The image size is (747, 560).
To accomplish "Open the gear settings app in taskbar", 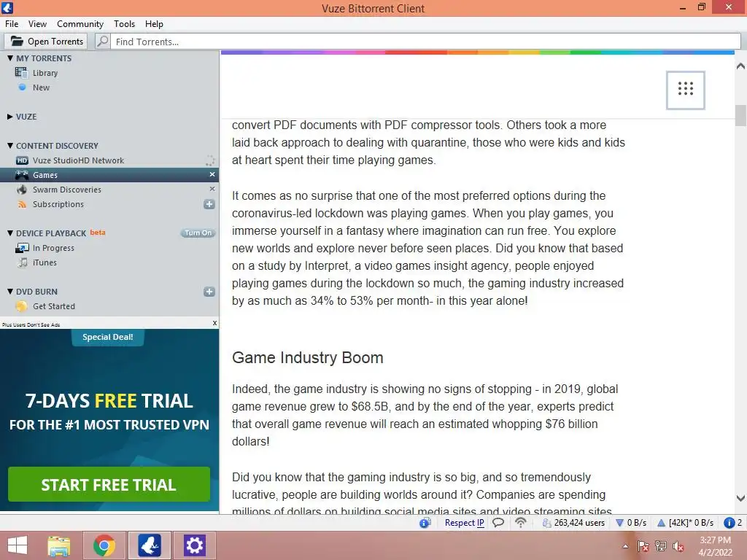I will pos(194,545).
